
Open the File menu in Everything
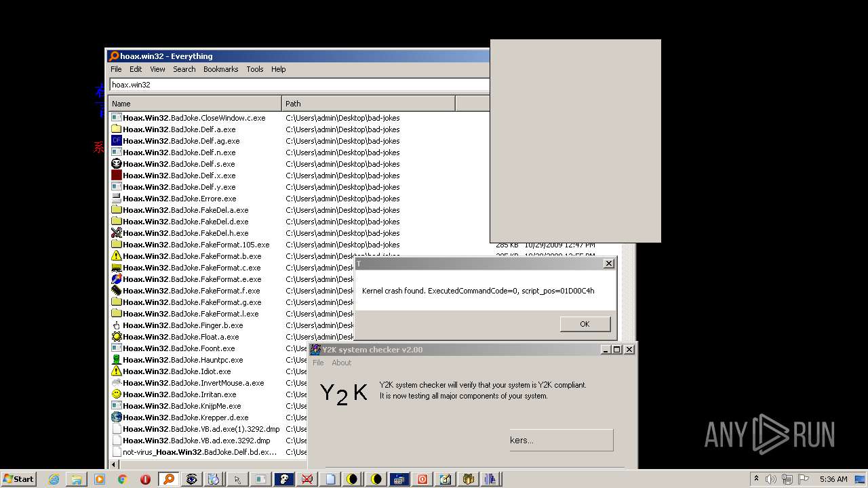coord(116,69)
